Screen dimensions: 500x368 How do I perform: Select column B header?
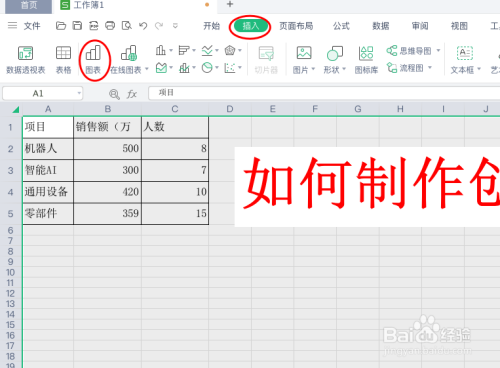click(x=108, y=109)
